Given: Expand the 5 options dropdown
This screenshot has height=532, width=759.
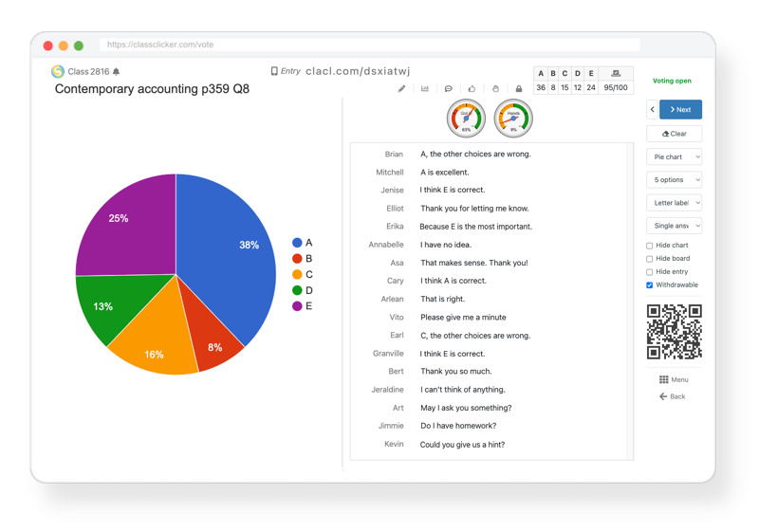Looking at the screenshot, I should [x=674, y=179].
